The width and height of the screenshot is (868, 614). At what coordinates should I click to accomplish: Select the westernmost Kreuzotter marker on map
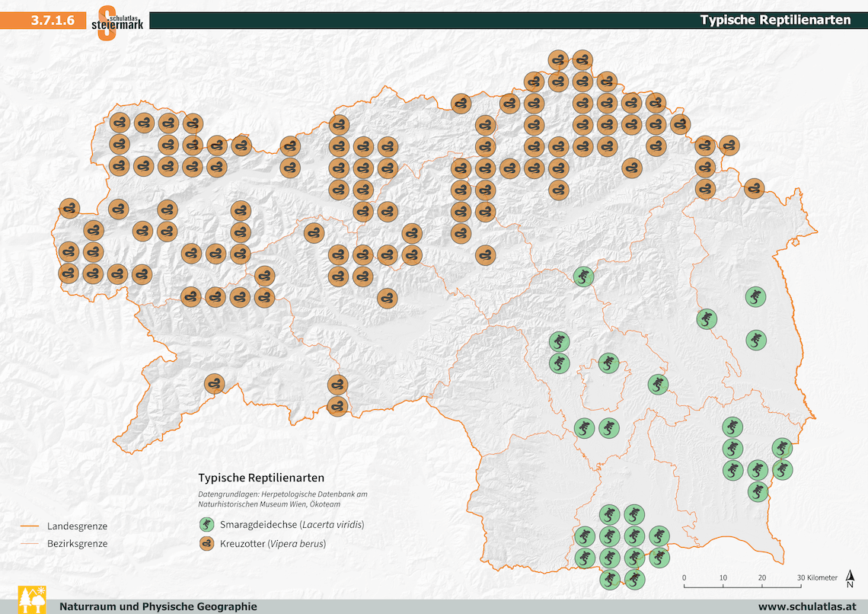click(69, 207)
